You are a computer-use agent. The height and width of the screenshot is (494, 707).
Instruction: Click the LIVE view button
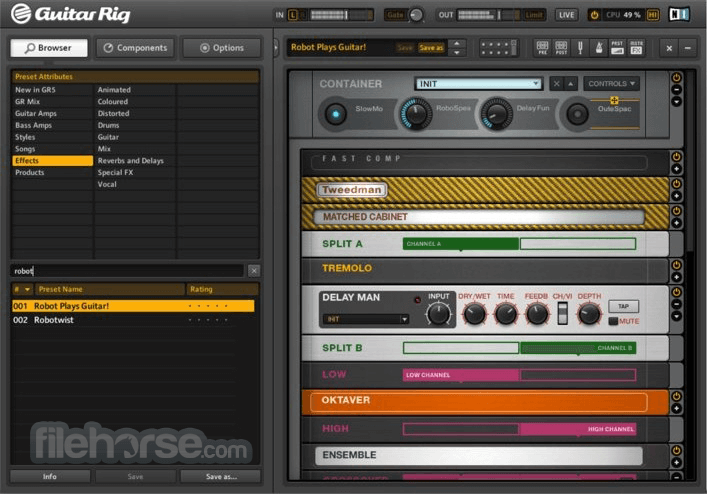coord(566,15)
